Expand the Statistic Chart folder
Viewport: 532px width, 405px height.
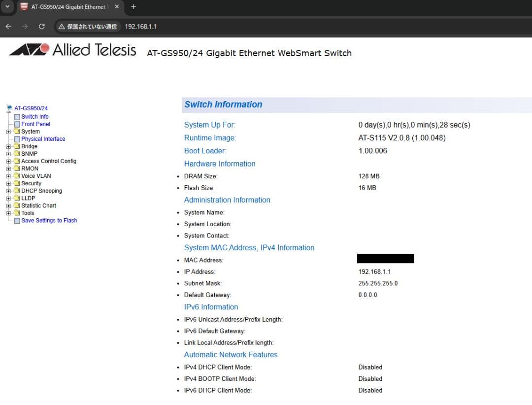8,206
